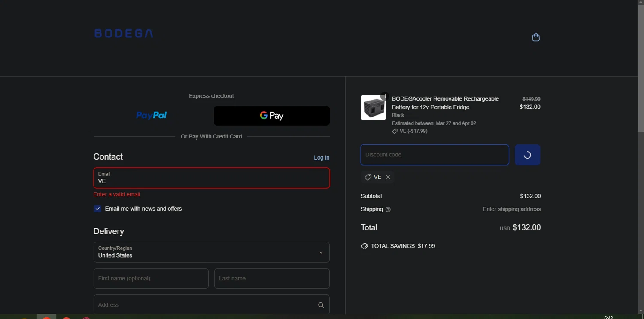Pay with PayPal express checkout
The height and width of the screenshot is (319, 644).
pos(151,115)
